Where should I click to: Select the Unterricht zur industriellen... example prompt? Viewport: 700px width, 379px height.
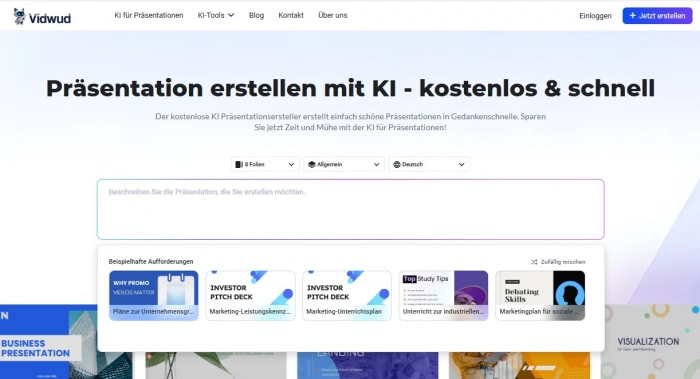point(443,296)
